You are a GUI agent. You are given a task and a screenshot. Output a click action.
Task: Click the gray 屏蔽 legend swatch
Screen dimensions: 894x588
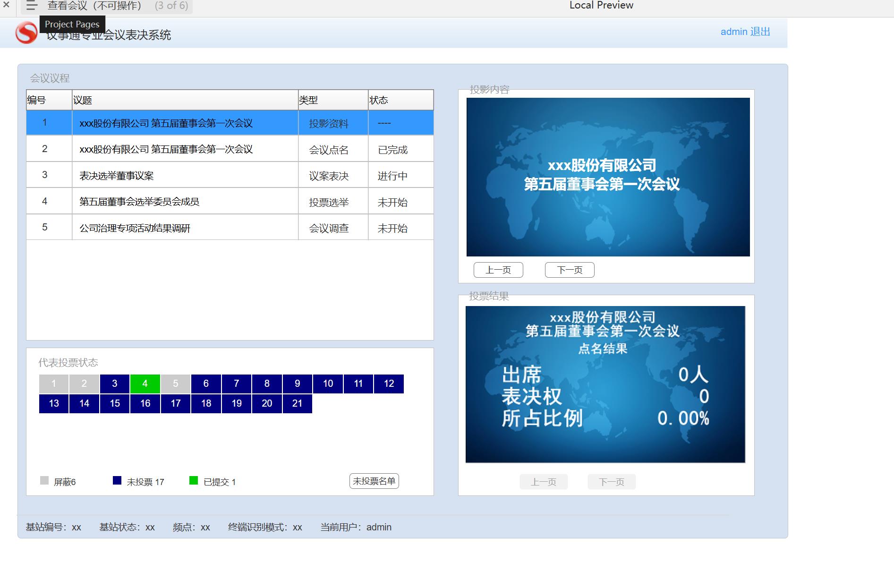pos(44,480)
